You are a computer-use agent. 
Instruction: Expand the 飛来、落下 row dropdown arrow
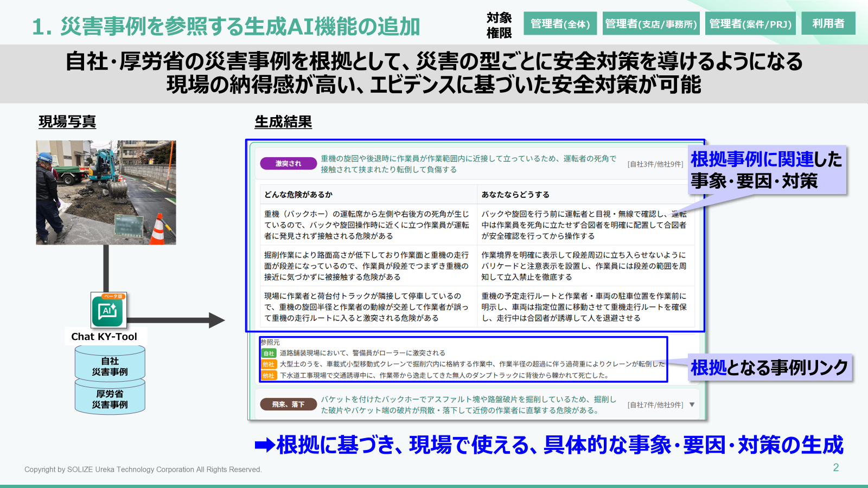pyautogui.click(x=692, y=404)
